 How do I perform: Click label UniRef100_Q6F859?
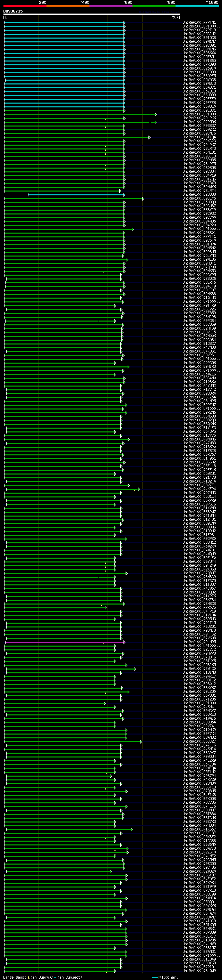point(199,313)
